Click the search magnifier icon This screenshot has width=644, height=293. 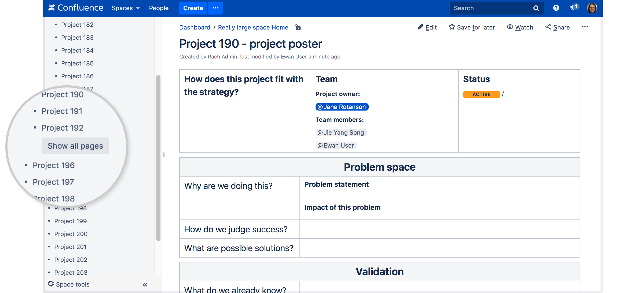(x=536, y=8)
